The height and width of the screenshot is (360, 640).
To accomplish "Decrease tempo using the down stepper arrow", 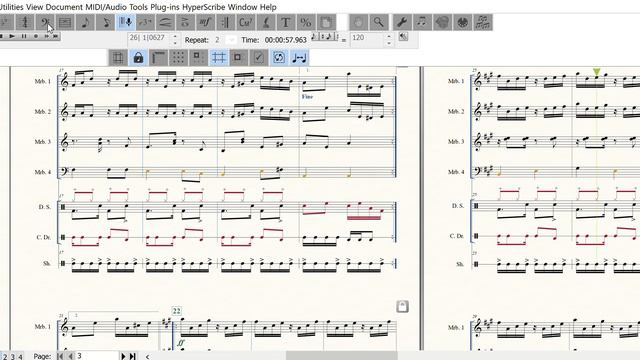I will coord(389,43).
